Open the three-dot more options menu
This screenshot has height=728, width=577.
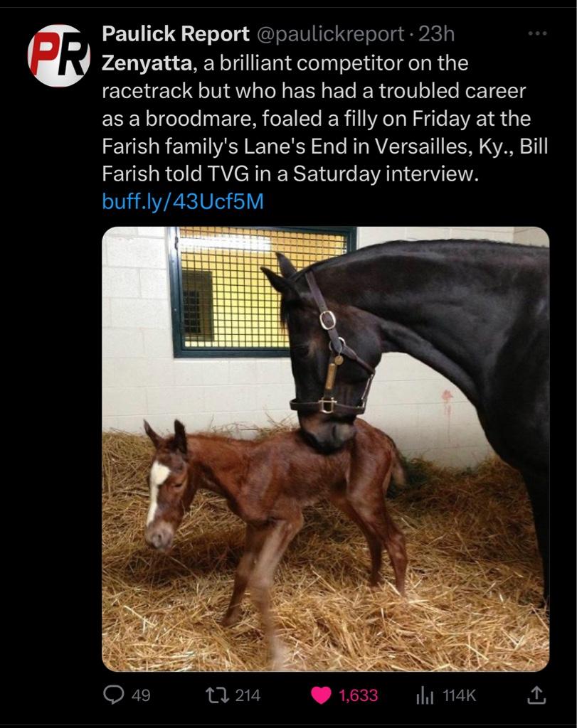click(537, 33)
